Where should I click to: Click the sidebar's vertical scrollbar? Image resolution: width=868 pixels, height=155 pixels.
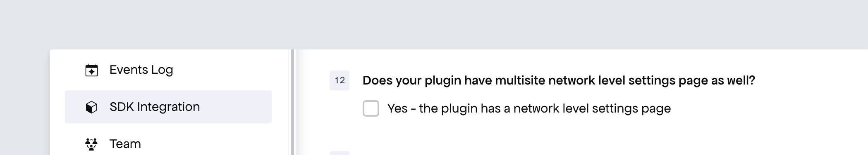point(292,102)
